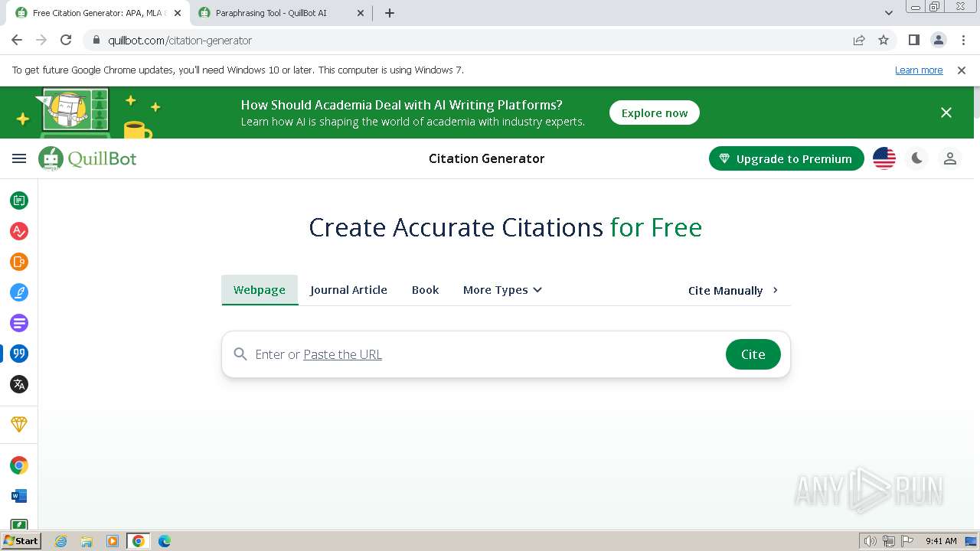Open Microsoft Edge from taskbar

pos(164,541)
